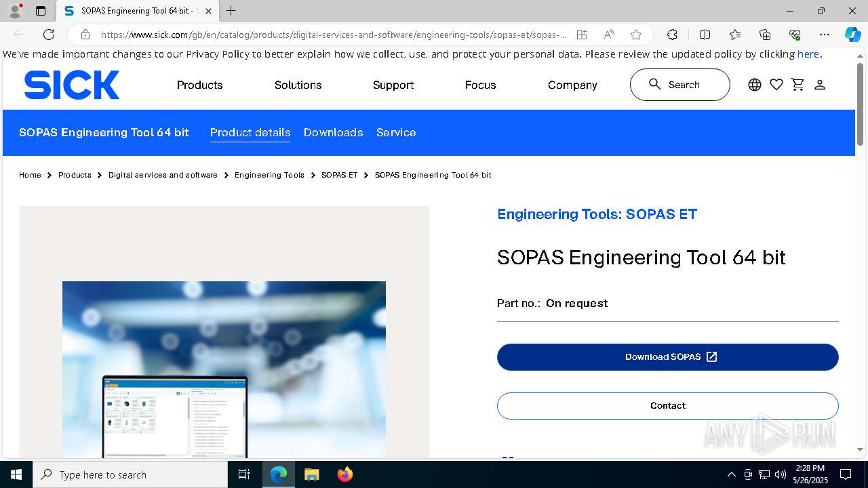
Task: Click the Read aloud icon
Action: 609,35
